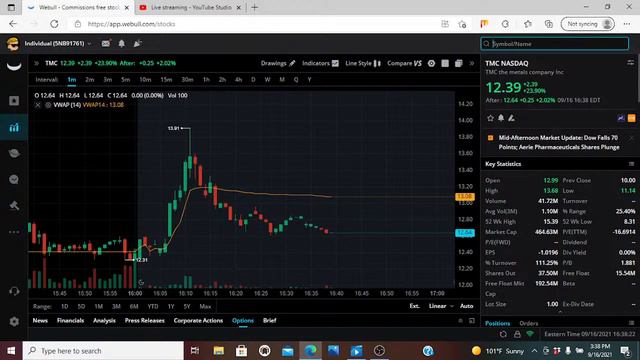
Task: Remove the VWAP indicator with the X
Action: click(38, 105)
